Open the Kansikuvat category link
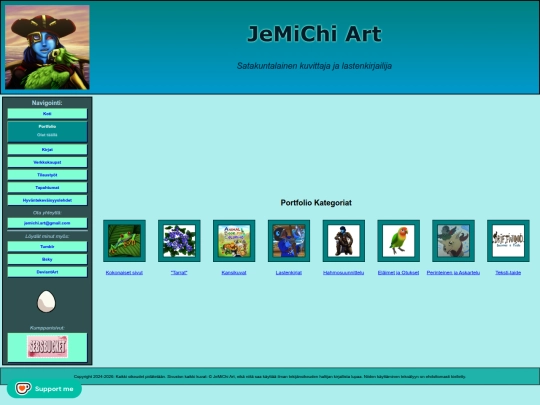Viewport: 540px width, 405px height. [234, 273]
